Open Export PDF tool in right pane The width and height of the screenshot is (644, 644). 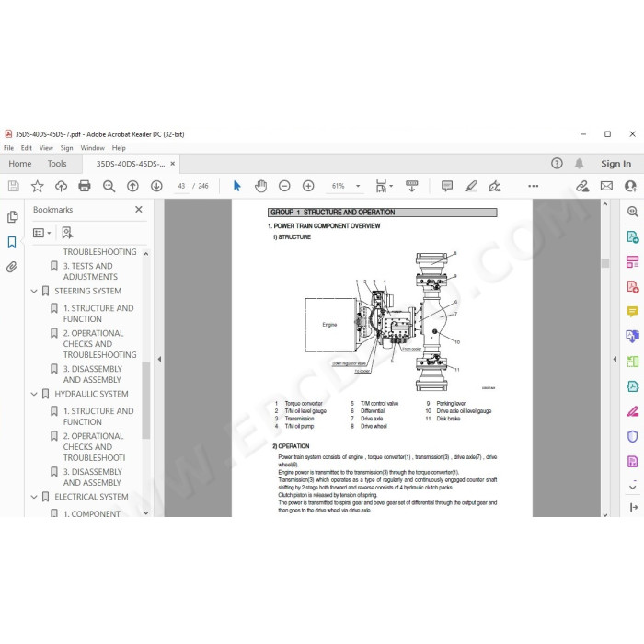click(633, 237)
